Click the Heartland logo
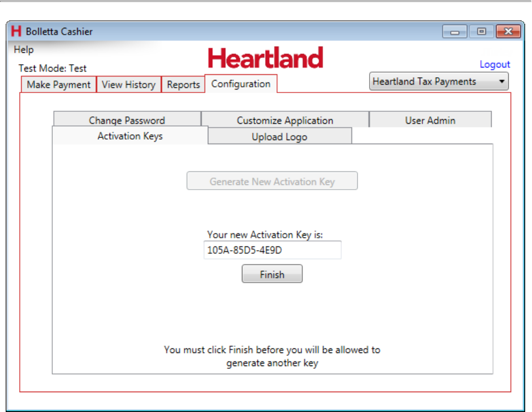The width and height of the screenshot is (532, 412). click(x=266, y=58)
